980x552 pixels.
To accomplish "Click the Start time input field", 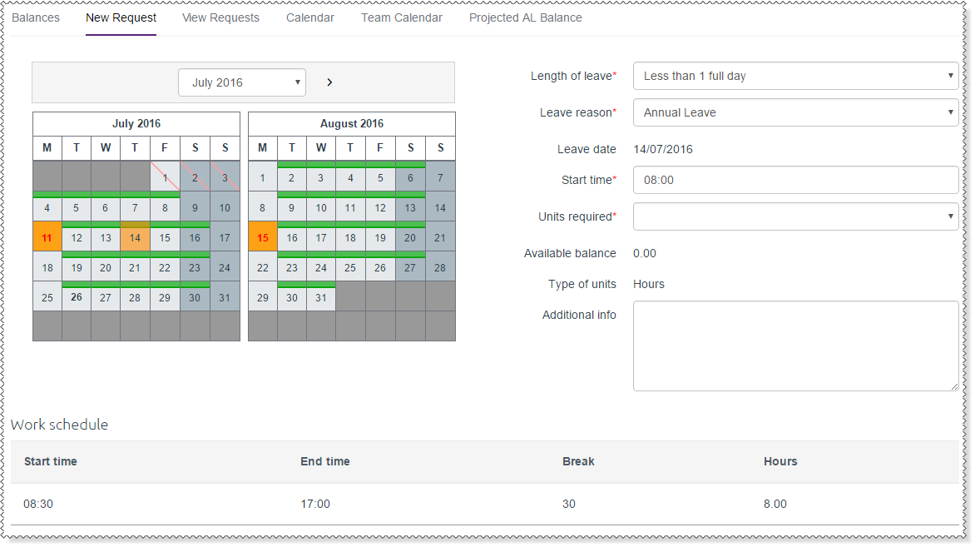I will (795, 180).
